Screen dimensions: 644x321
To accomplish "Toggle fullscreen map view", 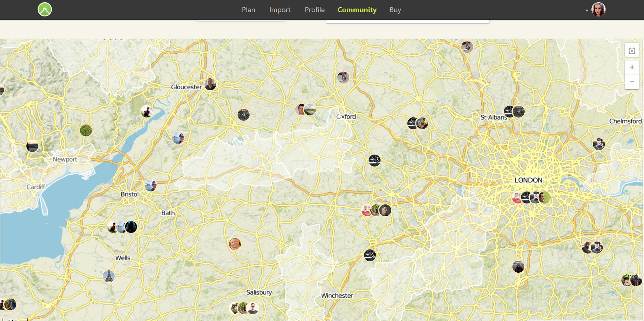I will coord(632,51).
